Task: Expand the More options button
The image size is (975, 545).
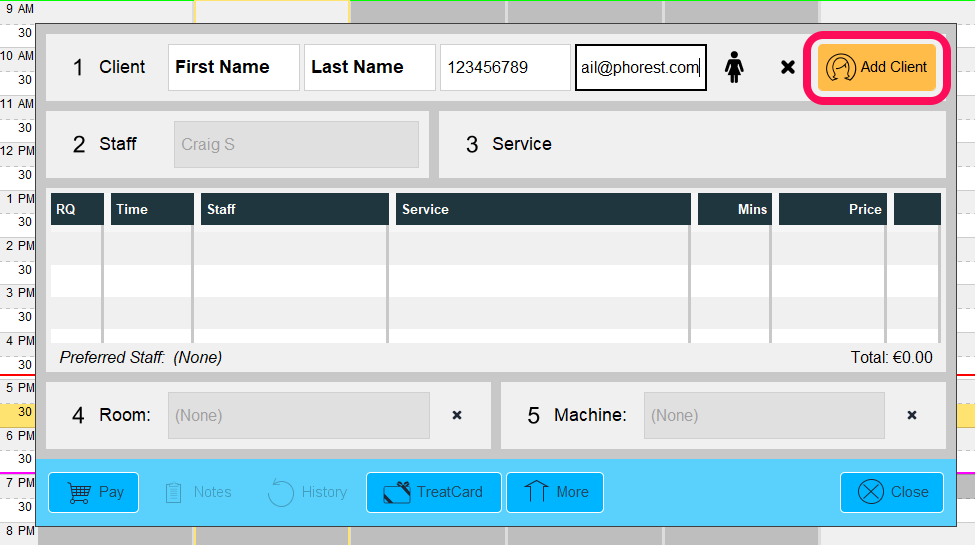Action: 555,492
